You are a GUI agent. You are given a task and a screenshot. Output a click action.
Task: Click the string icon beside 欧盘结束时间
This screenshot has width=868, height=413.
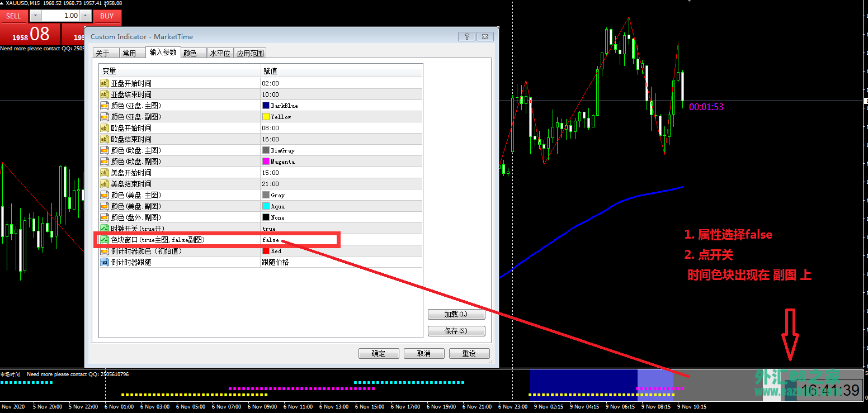(x=105, y=139)
